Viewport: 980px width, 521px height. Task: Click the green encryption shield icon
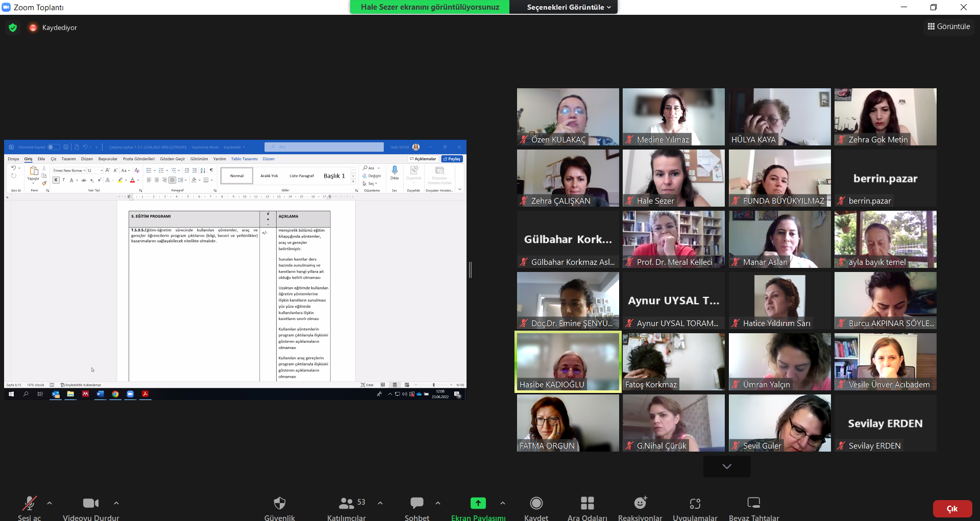13,28
